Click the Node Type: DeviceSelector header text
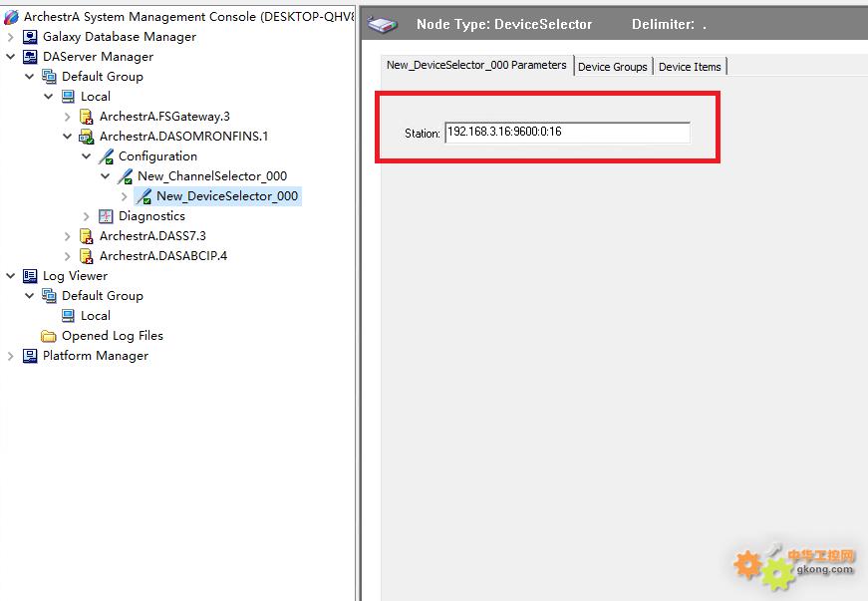 pyautogui.click(x=504, y=24)
